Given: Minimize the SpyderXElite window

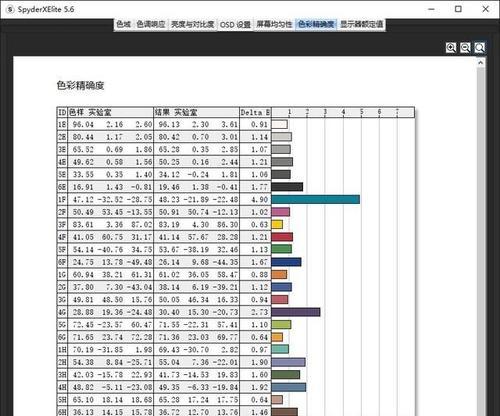Looking at the screenshot, I should [x=431, y=9].
